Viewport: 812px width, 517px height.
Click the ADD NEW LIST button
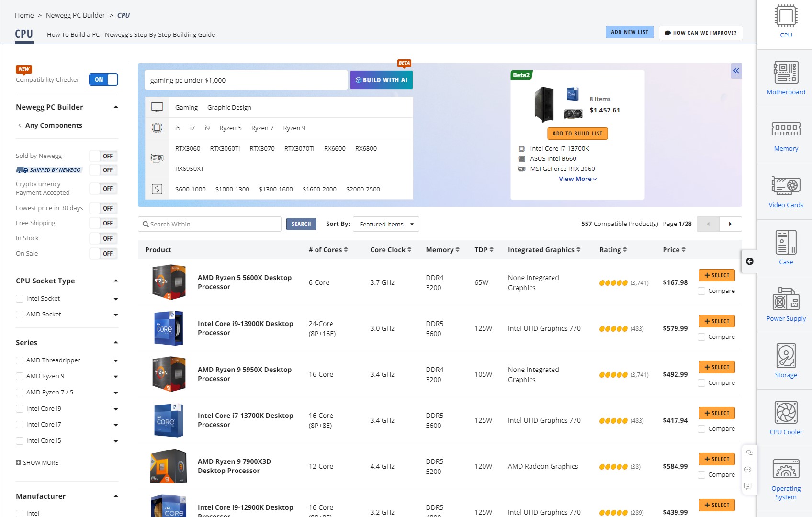pos(630,32)
